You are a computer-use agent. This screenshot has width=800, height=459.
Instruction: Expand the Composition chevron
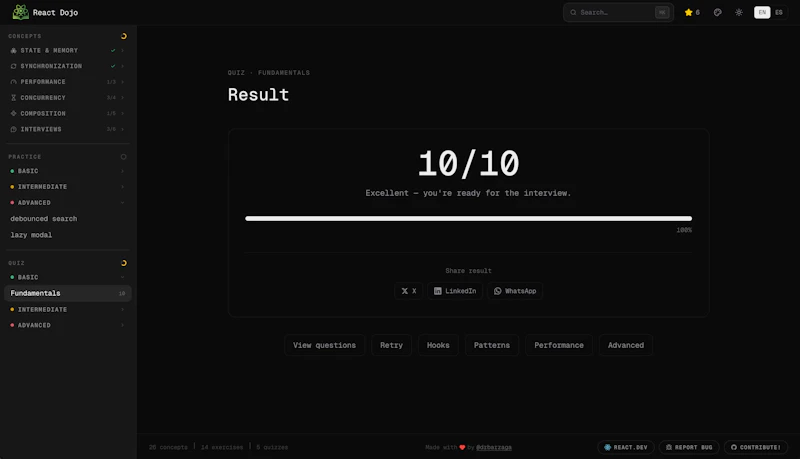[x=122, y=114]
